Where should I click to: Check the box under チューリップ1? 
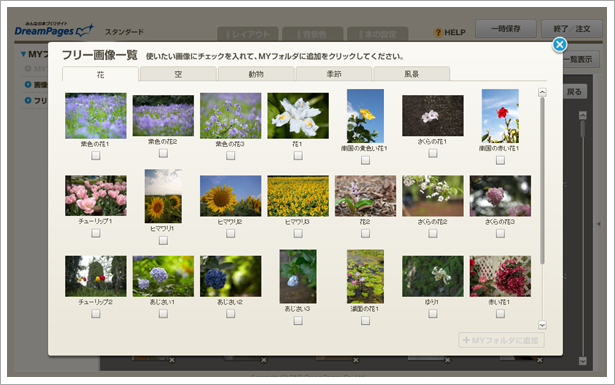click(96, 233)
